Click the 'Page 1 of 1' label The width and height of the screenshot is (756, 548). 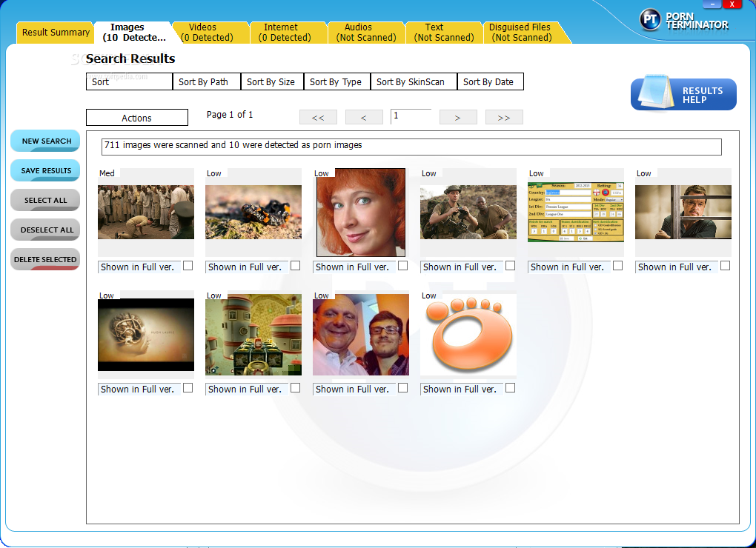point(230,115)
